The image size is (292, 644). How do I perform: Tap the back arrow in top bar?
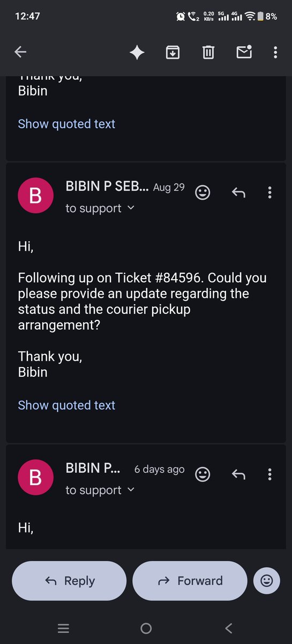20,52
